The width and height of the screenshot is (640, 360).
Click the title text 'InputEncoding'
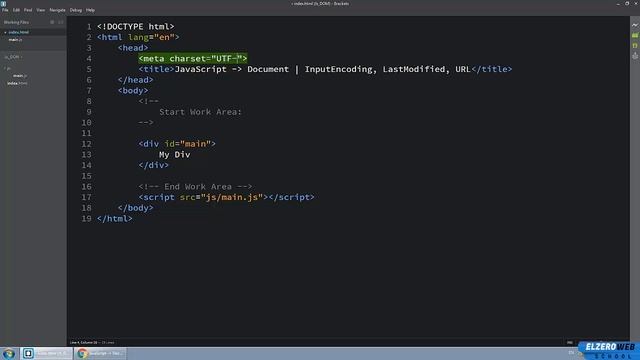(x=338, y=69)
